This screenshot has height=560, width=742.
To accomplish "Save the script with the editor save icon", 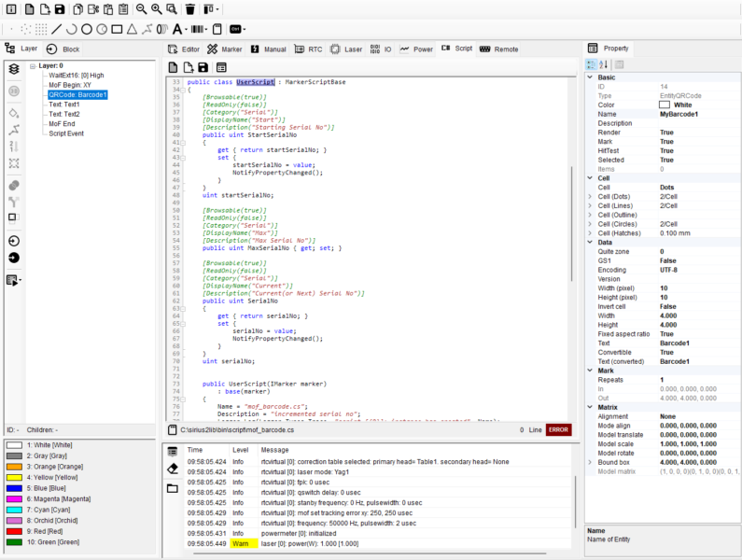I will point(203,67).
